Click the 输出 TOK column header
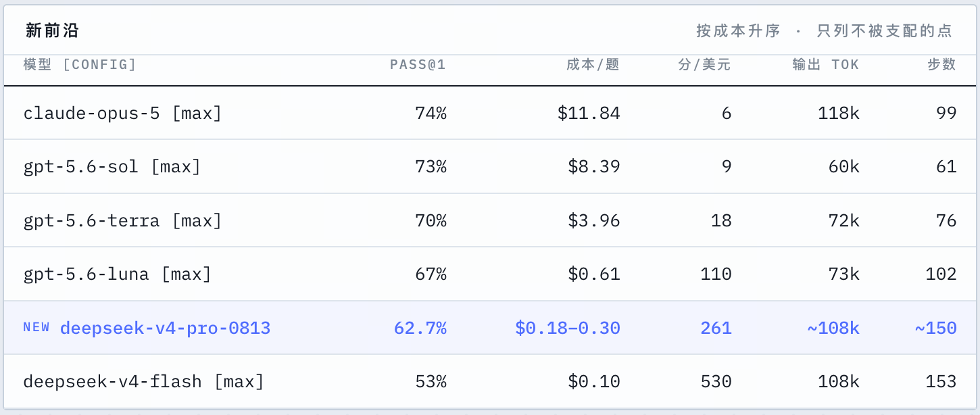 [x=826, y=65]
